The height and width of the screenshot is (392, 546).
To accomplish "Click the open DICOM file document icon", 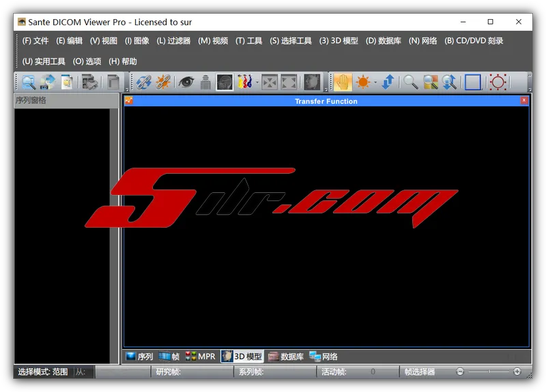I will (x=66, y=82).
